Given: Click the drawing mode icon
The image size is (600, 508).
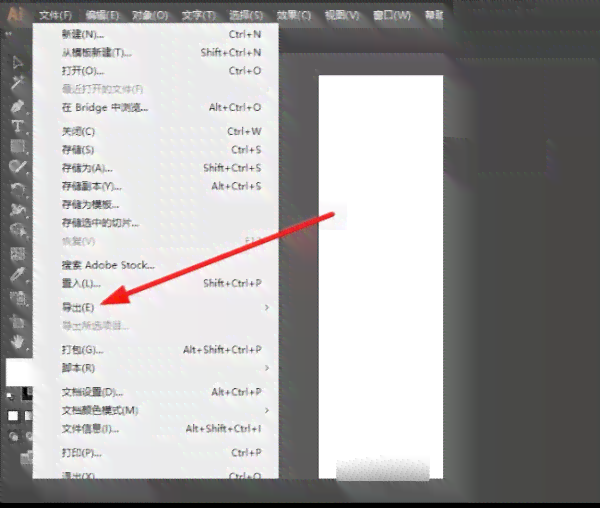Looking at the screenshot, I should [14, 436].
